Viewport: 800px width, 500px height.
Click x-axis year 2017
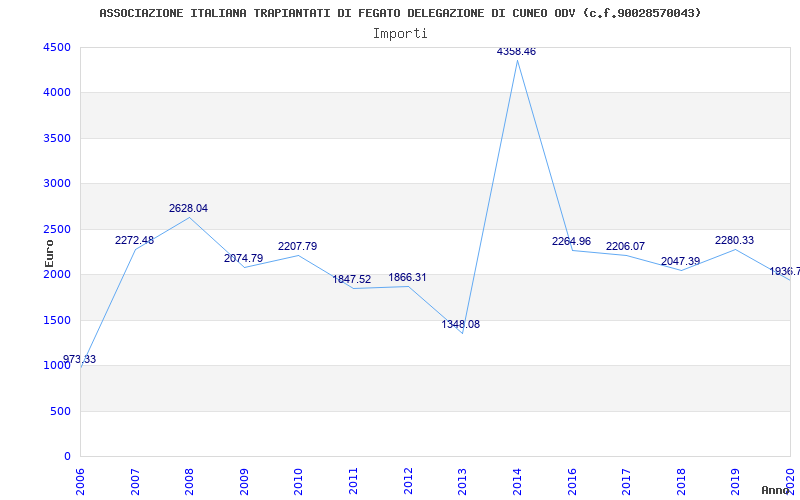(x=626, y=482)
